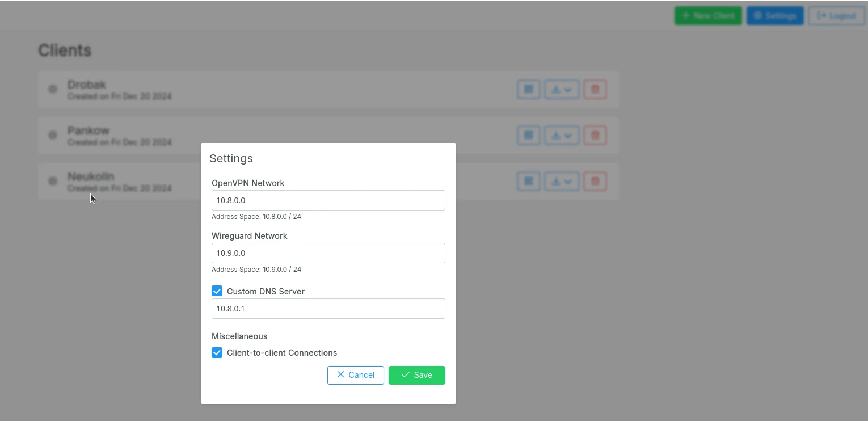Cancel the Settings dialog

click(x=356, y=375)
